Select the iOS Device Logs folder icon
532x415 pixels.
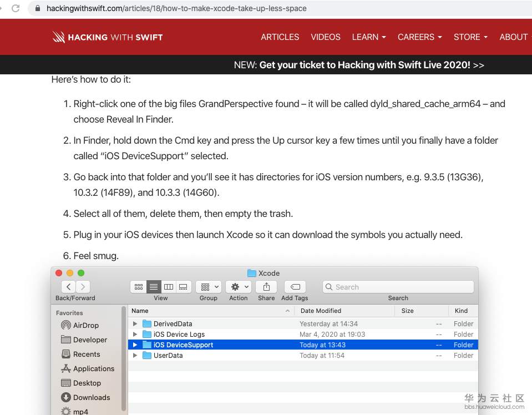point(147,334)
